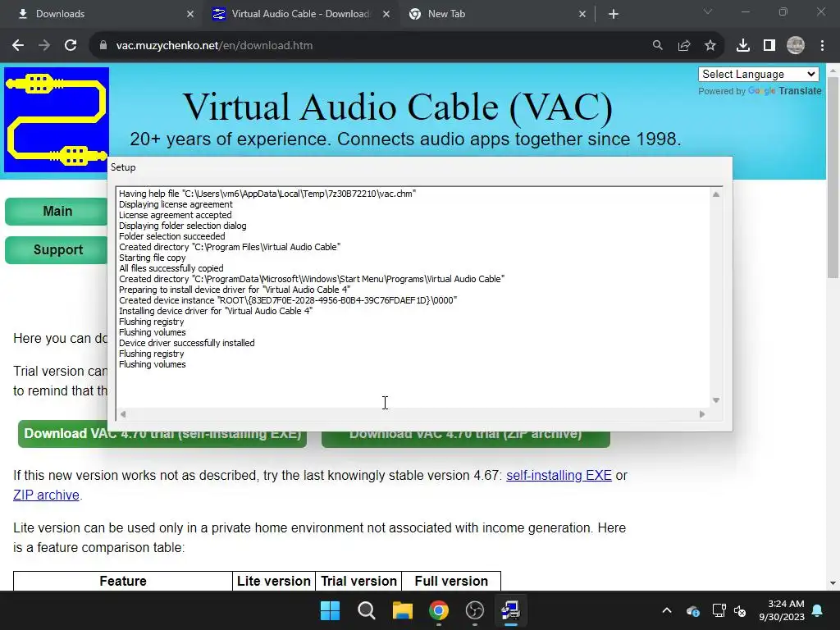840x630 pixels.
Task: Click the web page vertical scrollbar thumb
Action: (x=833, y=177)
